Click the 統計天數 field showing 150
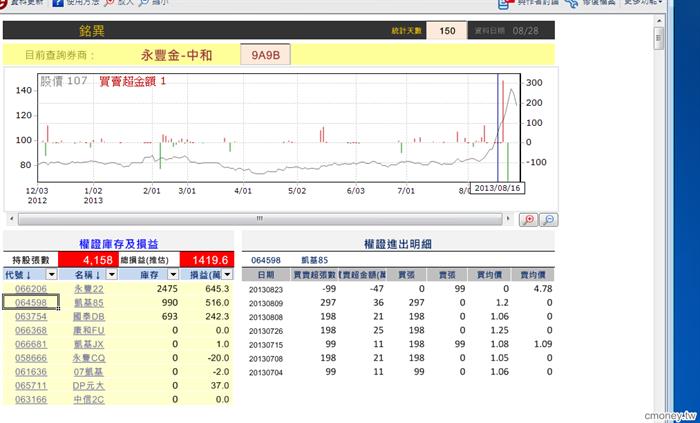The width and height of the screenshot is (700, 423). point(447,31)
